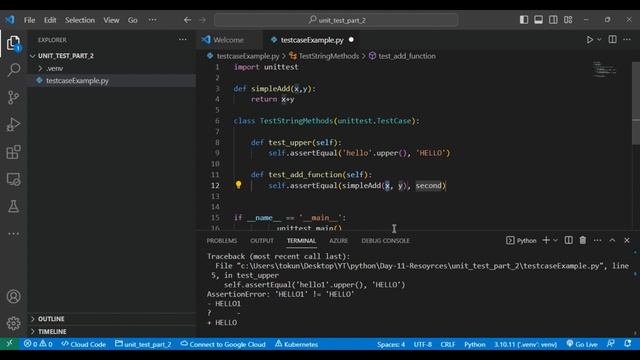Click the errors and warnings count in status bar
640x360 pixels.
(38, 344)
